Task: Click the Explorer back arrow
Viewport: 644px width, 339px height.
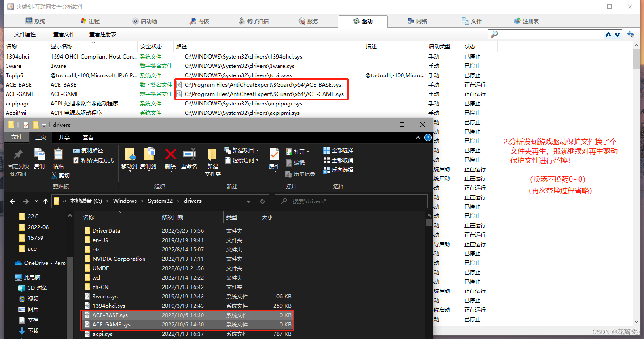Action: point(13,201)
